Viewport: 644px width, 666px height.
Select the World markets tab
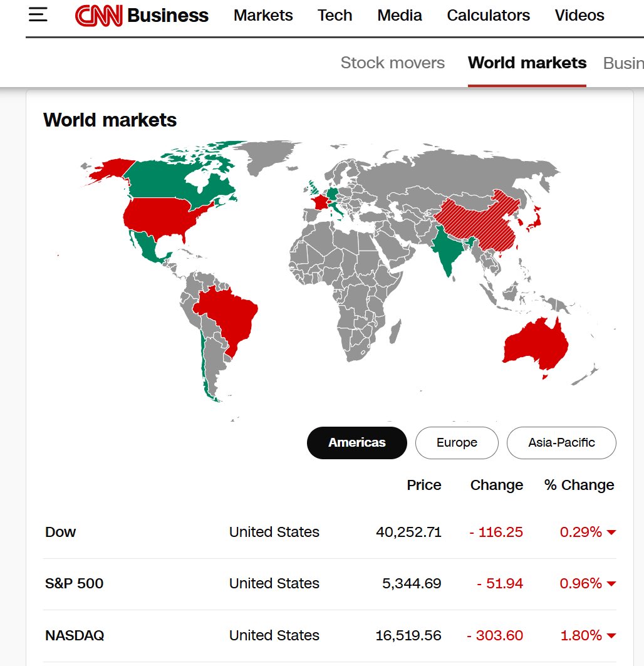[527, 63]
